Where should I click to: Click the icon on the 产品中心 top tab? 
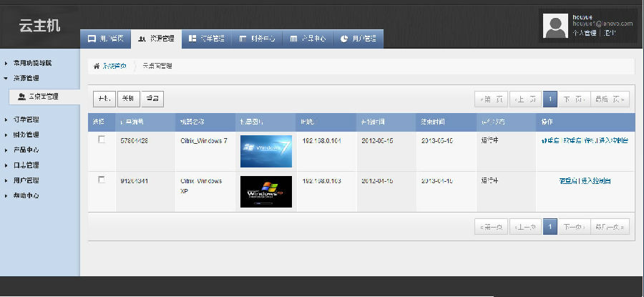click(293, 39)
